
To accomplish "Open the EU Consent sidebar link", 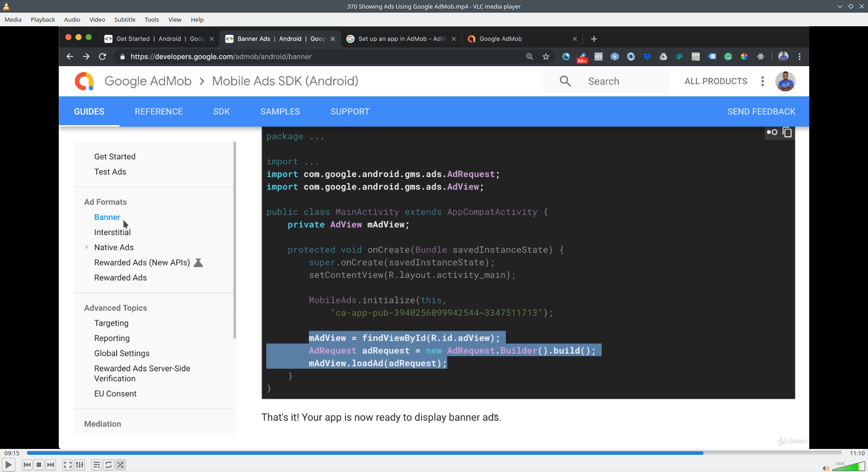I will tap(115, 394).
